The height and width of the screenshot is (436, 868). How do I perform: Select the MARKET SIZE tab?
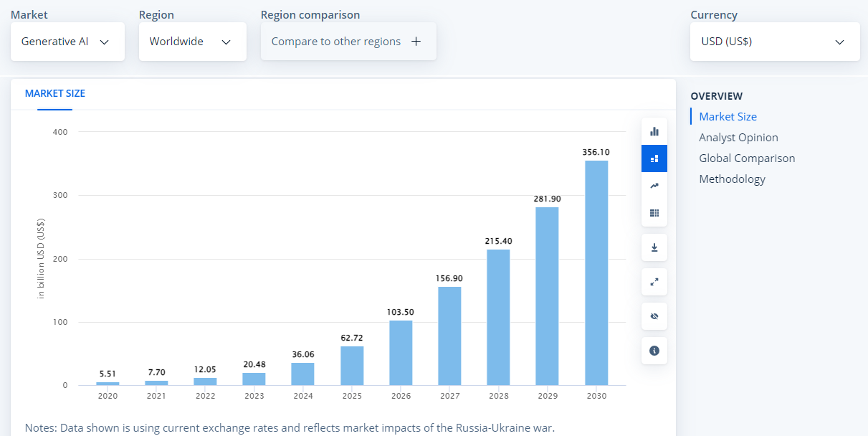point(54,93)
